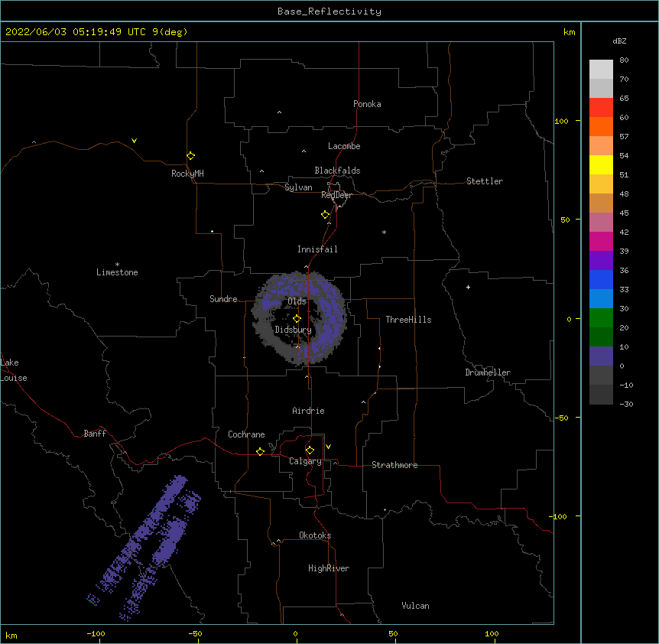Click the Lake Louise map label

(x=14, y=370)
